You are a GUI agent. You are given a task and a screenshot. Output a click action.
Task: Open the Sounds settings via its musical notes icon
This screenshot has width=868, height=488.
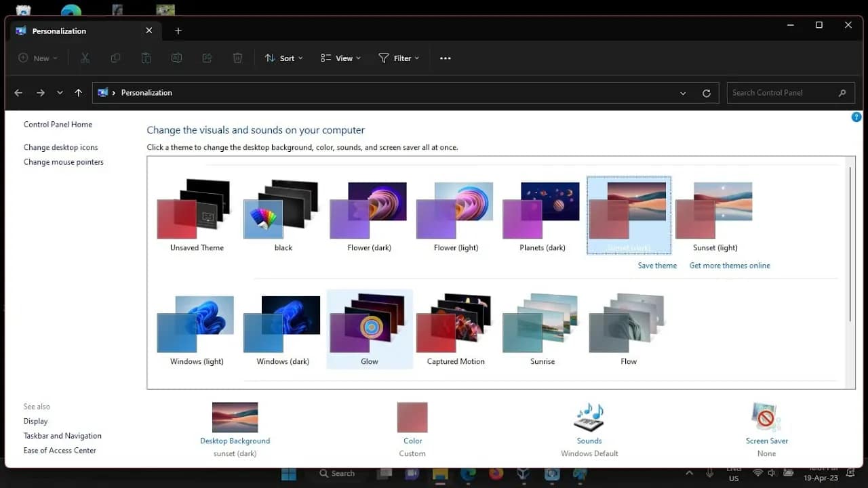[x=589, y=417]
